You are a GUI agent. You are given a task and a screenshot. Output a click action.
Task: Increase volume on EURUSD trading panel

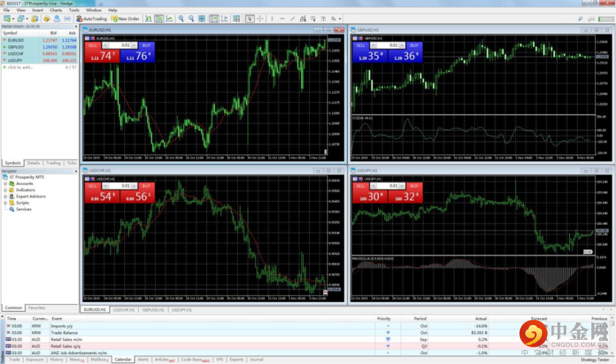tap(134, 45)
